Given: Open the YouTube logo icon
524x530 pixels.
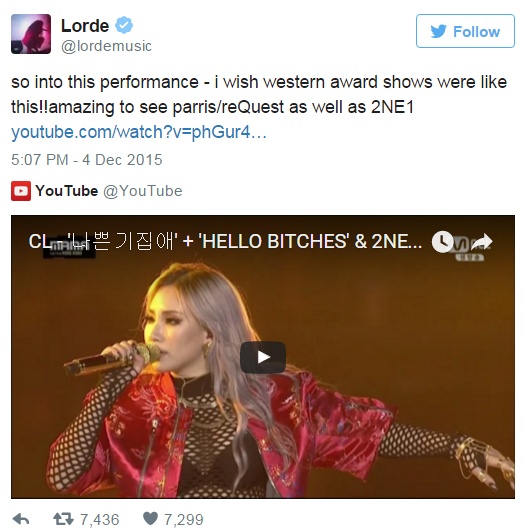Looking at the screenshot, I should pyautogui.click(x=21, y=191).
